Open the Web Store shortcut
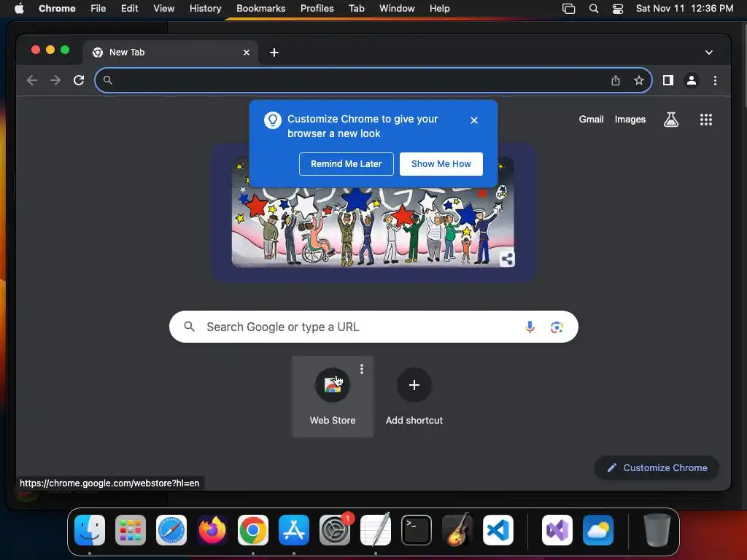 tap(333, 396)
